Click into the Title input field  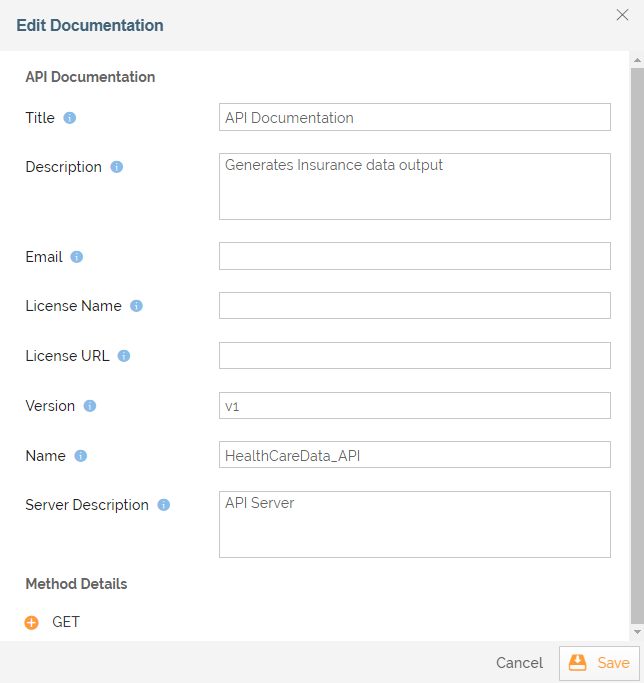coord(414,117)
